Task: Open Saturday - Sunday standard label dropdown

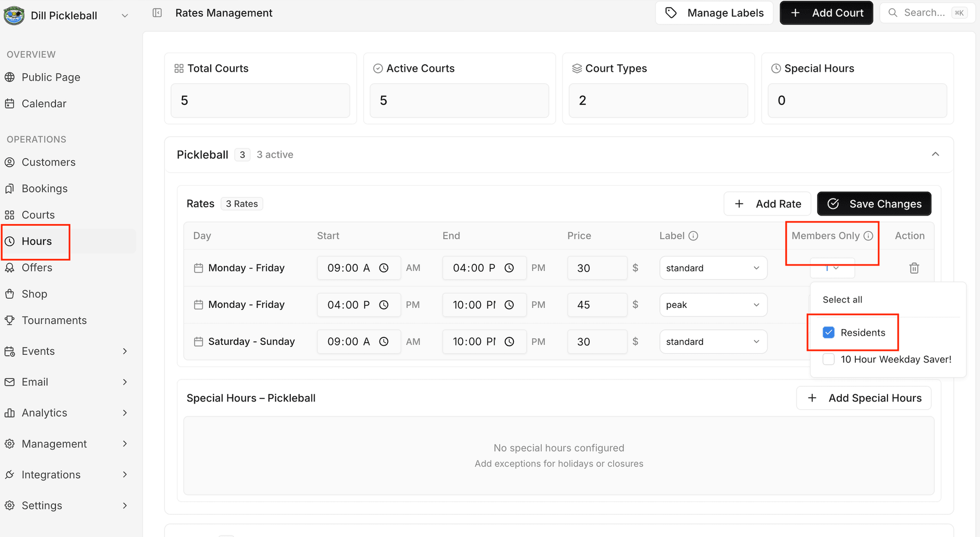Action: coord(713,342)
